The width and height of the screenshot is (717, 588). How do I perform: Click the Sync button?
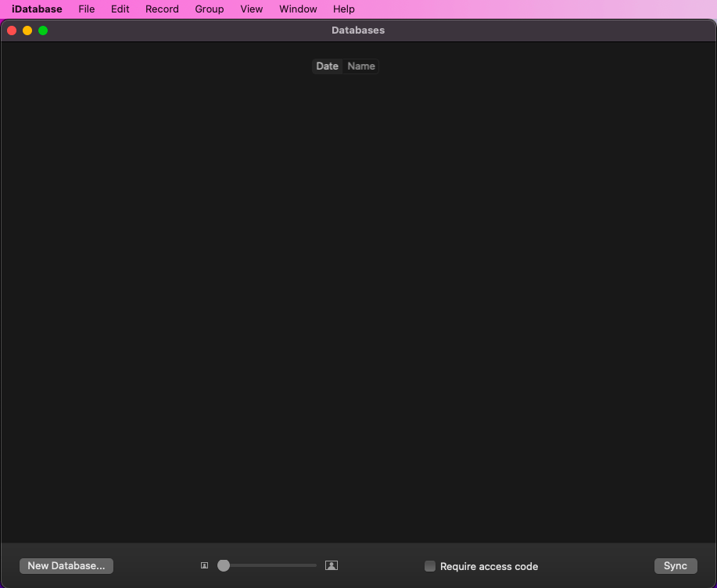[676, 565]
